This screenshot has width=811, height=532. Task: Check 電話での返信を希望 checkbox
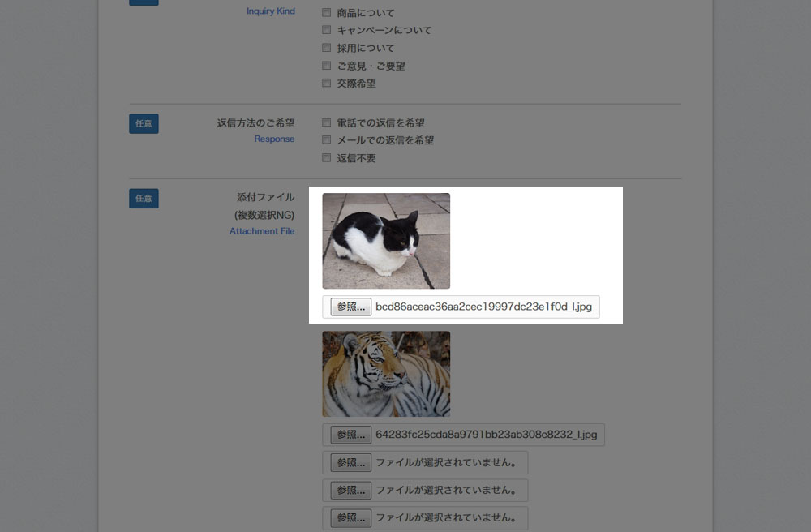(x=326, y=122)
